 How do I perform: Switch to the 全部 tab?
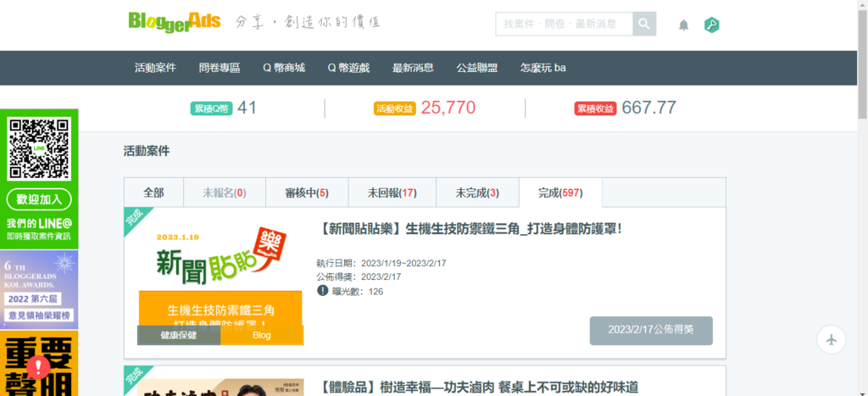point(154,192)
